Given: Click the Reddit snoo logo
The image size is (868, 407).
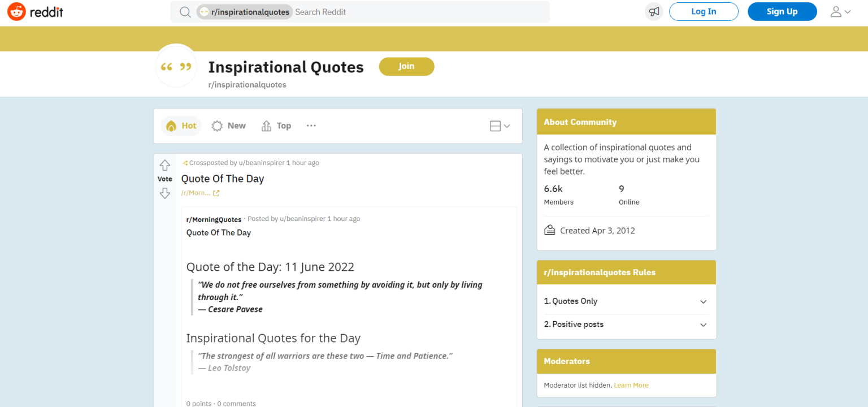Looking at the screenshot, I should click(16, 11).
